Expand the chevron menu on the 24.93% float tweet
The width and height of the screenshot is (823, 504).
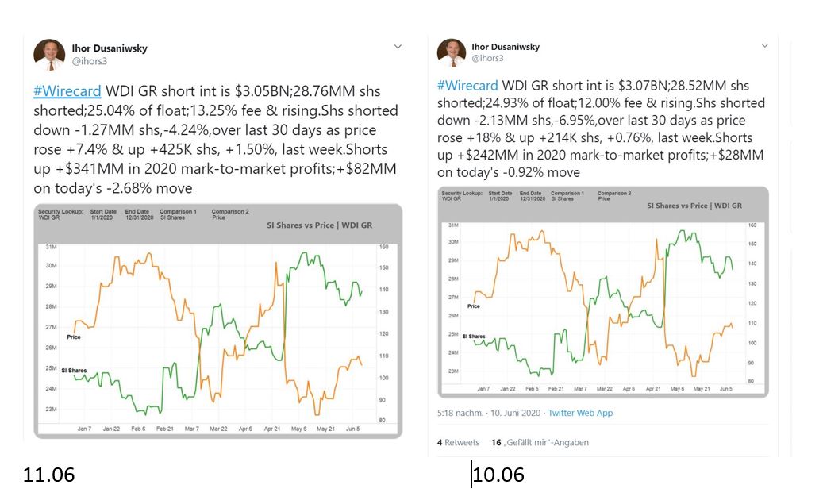coord(765,46)
